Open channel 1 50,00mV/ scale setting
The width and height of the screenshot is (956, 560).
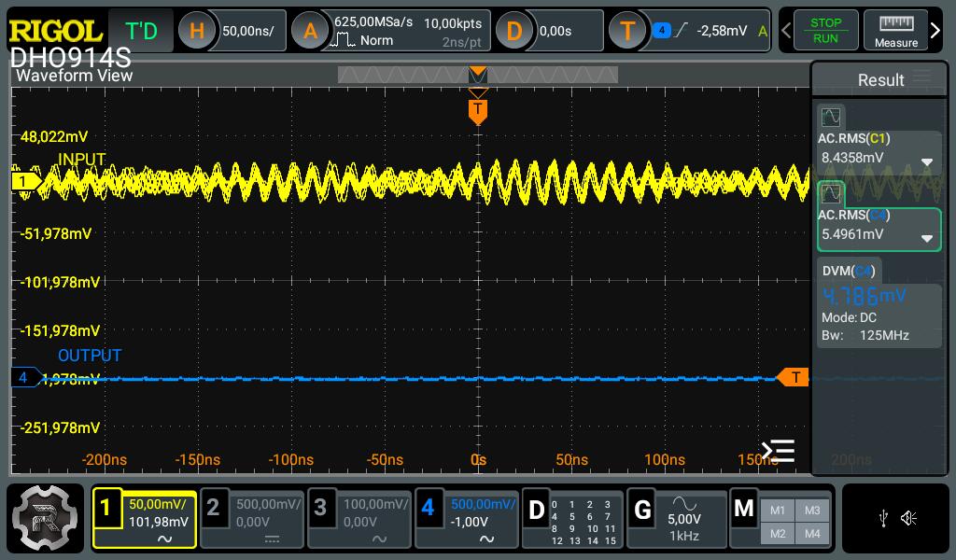click(x=157, y=504)
